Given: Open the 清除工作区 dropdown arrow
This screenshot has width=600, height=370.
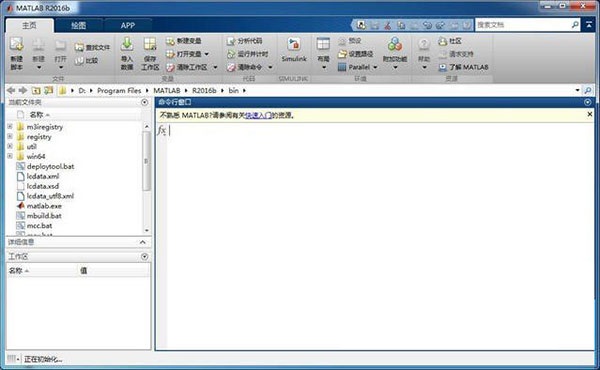Looking at the screenshot, I should coord(215,67).
